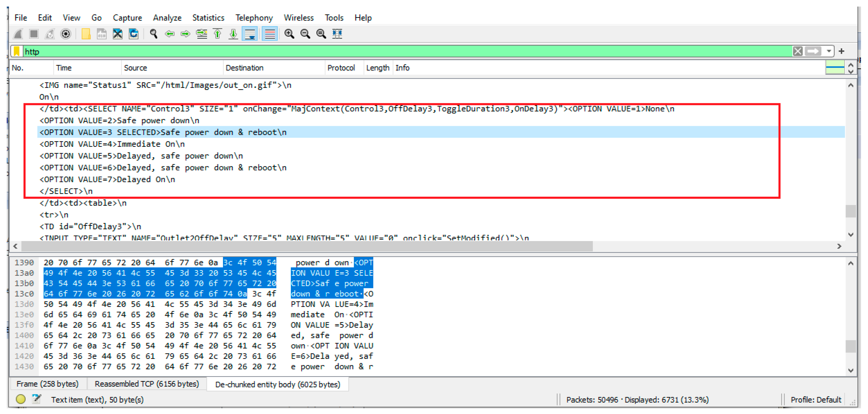The width and height of the screenshot is (868, 414).
Task: Toggle auto-scroll during live capture
Action: tap(250, 34)
